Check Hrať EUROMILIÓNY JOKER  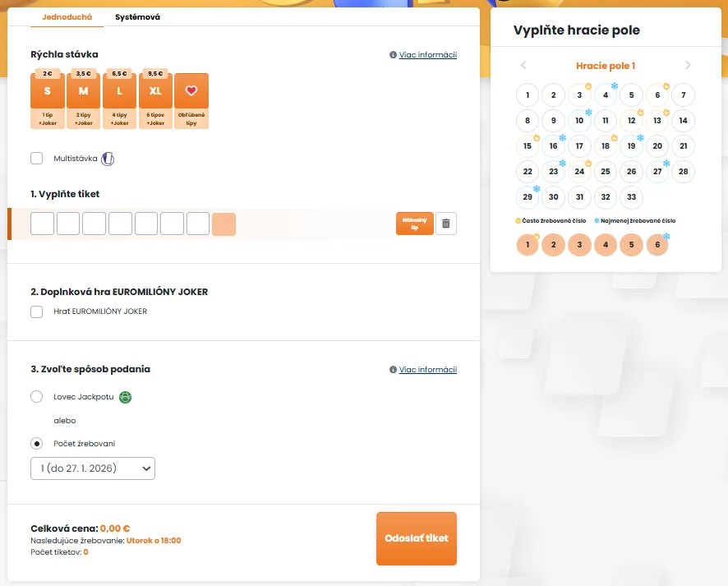[x=36, y=311]
